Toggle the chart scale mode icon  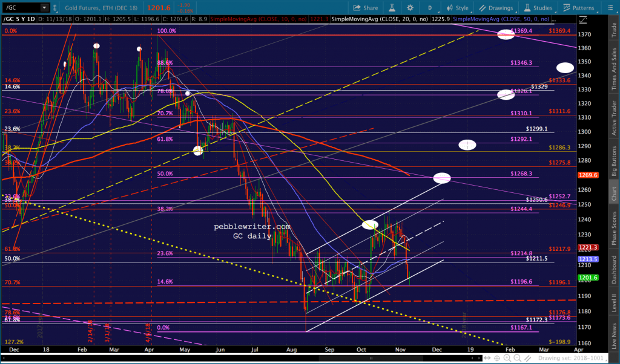(583, 19)
